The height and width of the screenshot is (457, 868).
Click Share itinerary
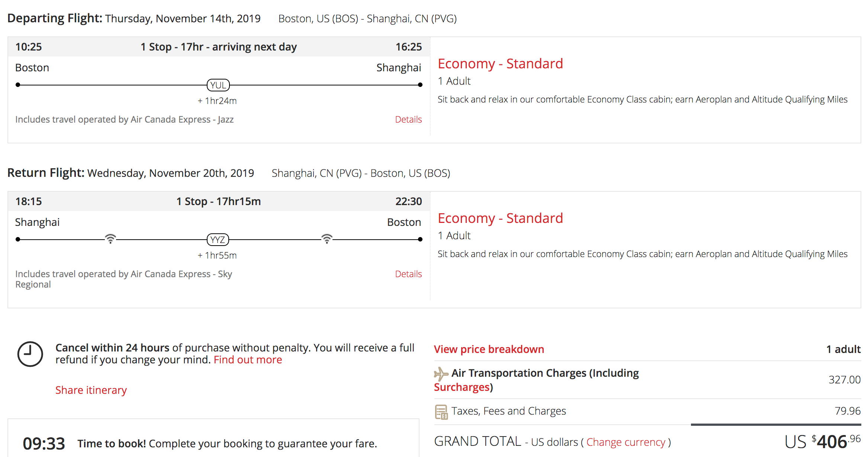click(91, 390)
